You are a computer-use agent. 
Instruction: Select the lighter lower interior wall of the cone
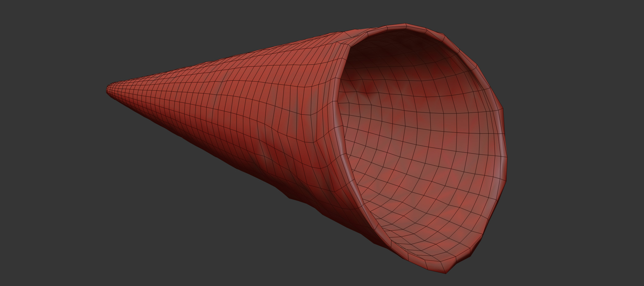point(429,215)
